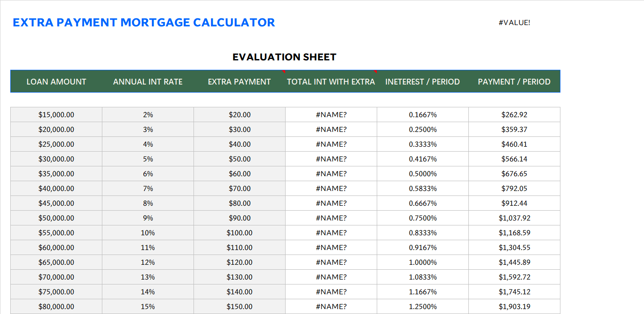Click the Payment / Period header
This screenshot has width=644, height=314.
(x=514, y=82)
